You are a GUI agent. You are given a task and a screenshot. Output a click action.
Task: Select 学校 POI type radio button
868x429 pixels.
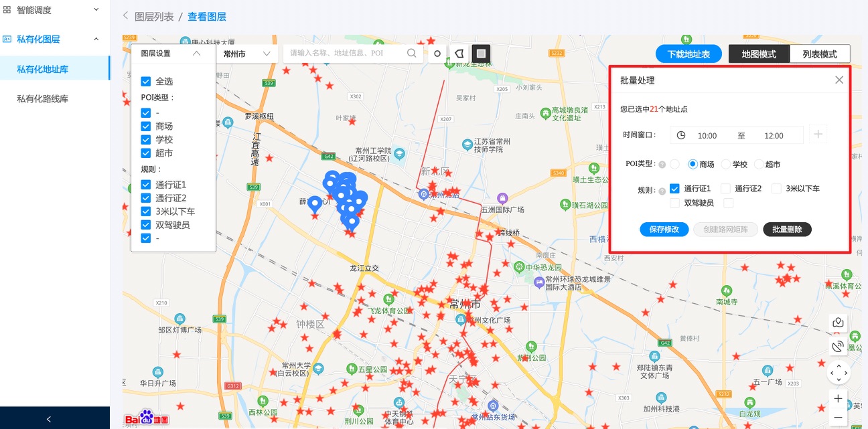click(x=725, y=164)
